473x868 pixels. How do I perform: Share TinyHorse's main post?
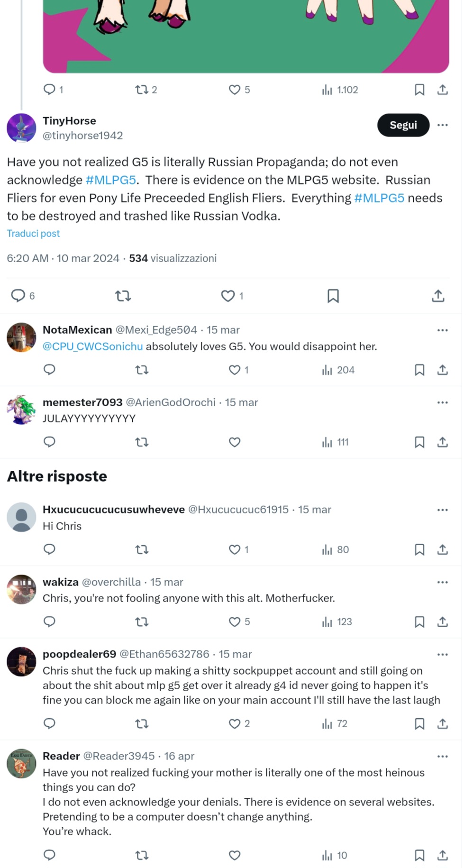(x=438, y=296)
